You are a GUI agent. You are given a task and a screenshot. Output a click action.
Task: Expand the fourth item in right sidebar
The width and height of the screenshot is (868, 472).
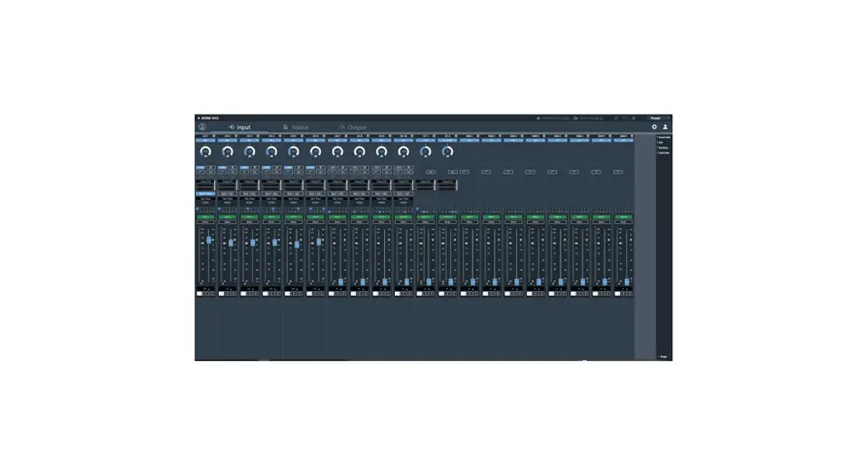(x=663, y=153)
